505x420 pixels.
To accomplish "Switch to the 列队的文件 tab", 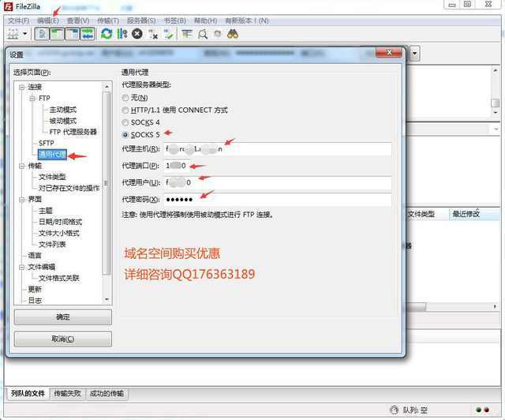I will tap(28, 393).
